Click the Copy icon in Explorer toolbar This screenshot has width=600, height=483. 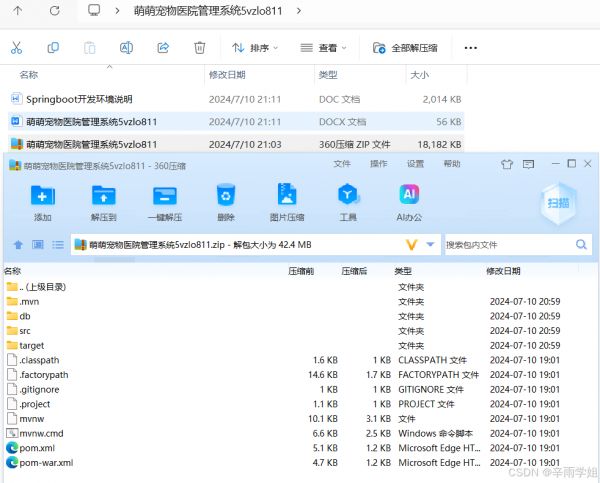pyautogui.click(x=53, y=48)
